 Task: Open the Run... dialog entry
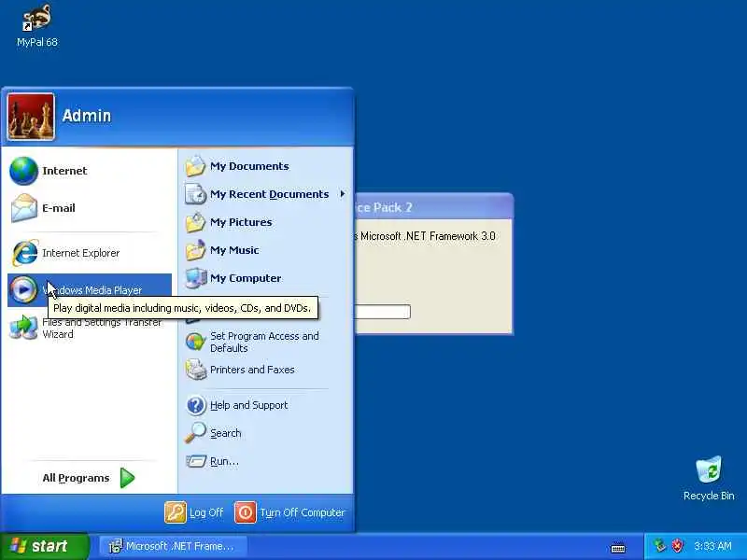coord(265,461)
